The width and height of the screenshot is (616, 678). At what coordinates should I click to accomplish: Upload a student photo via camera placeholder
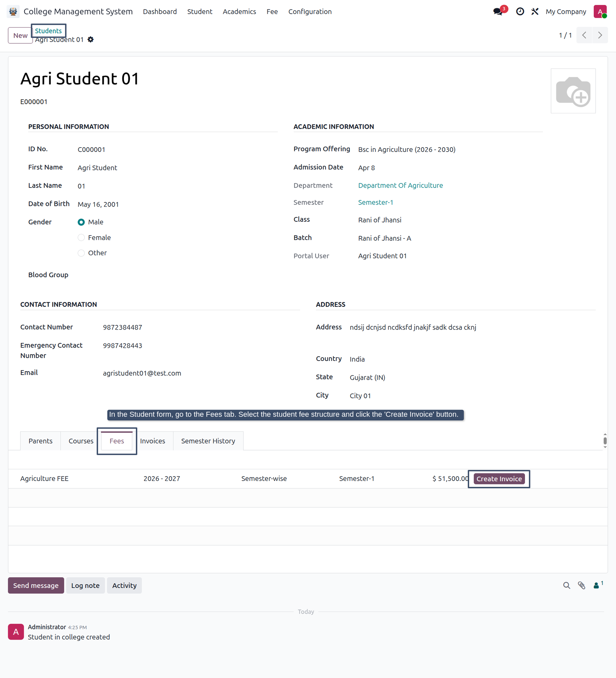(x=573, y=91)
